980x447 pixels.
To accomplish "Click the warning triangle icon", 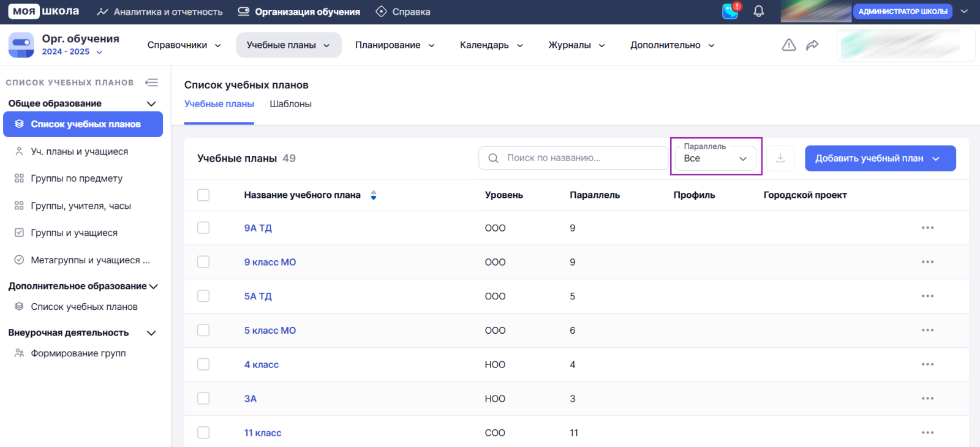I will [789, 45].
